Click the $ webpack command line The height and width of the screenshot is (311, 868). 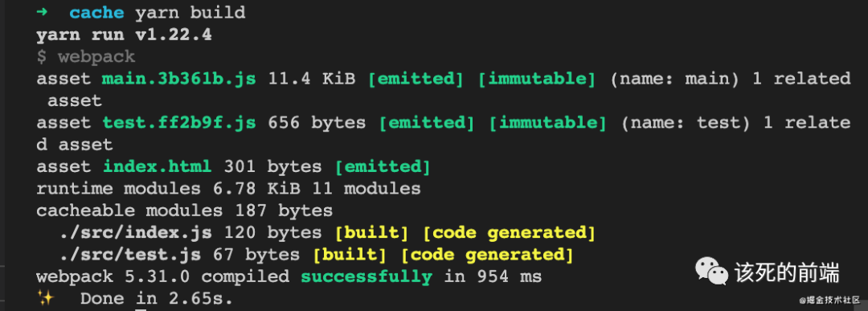tap(85, 56)
